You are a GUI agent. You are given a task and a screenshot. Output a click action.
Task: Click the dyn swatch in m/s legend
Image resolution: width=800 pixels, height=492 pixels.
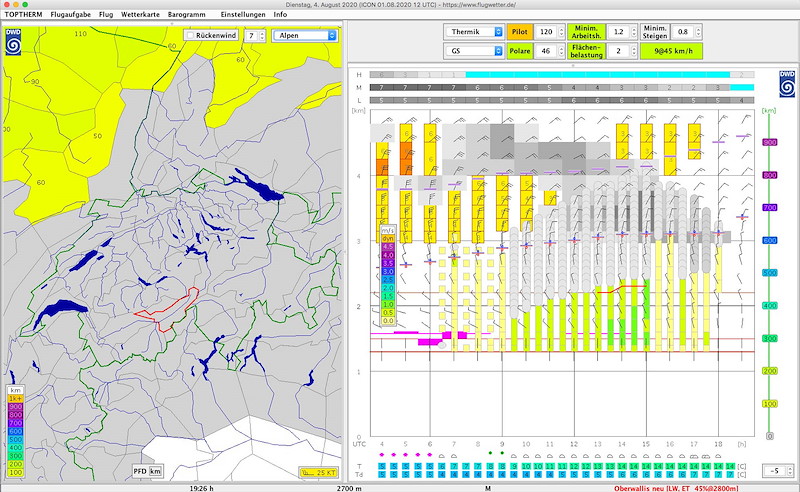click(388, 238)
